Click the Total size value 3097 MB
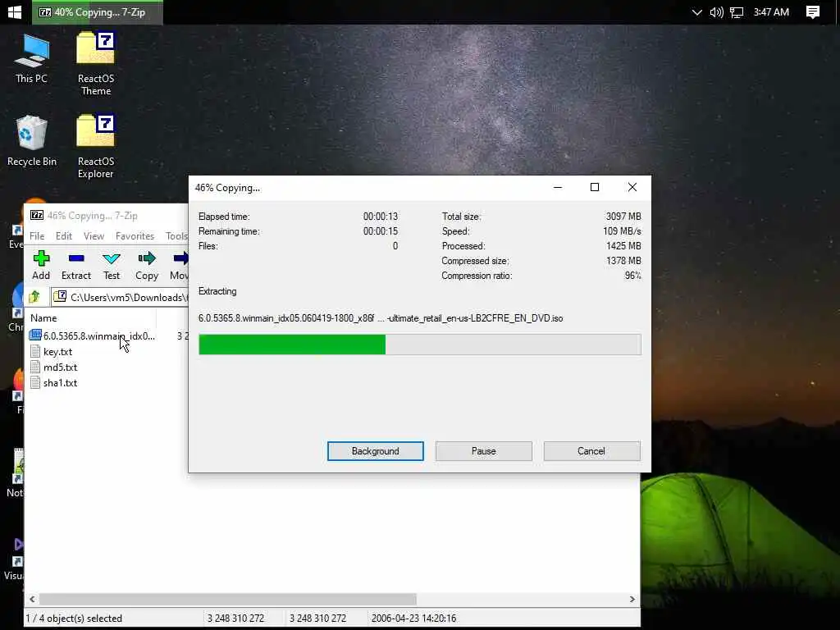The image size is (840, 630). [x=623, y=217]
